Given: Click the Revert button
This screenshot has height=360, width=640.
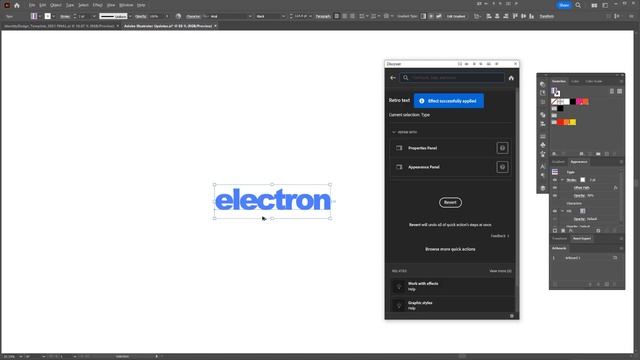Looking at the screenshot, I should [450, 202].
